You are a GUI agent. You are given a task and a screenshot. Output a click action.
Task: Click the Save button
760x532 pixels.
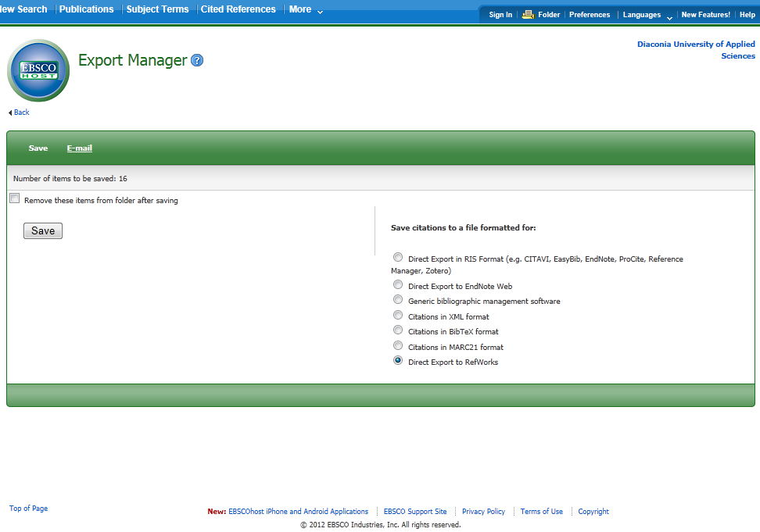[x=43, y=231]
